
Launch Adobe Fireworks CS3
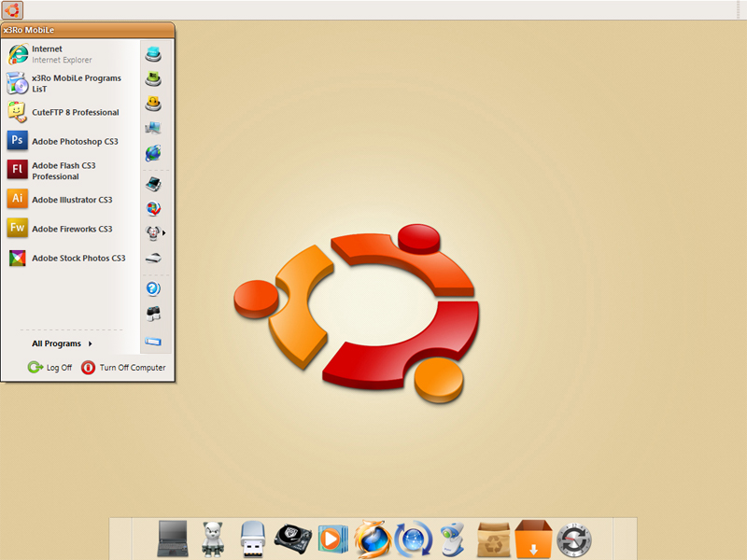(72, 229)
